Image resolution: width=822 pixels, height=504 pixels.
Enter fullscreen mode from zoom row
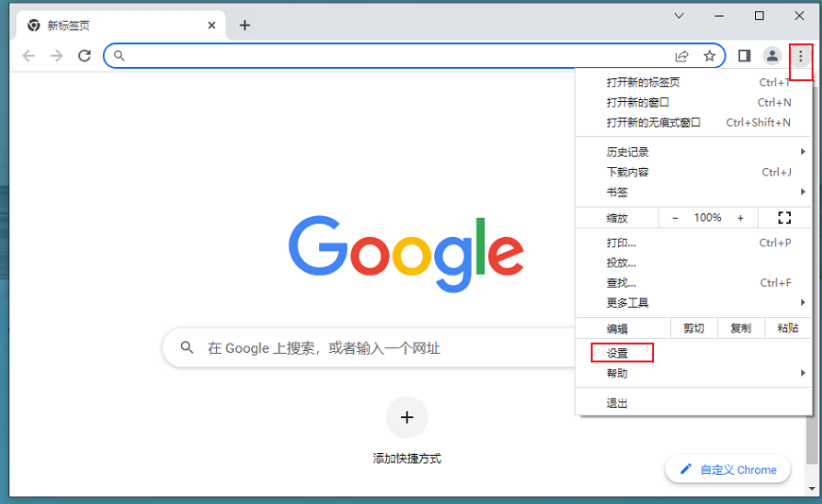(x=784, y=218)
